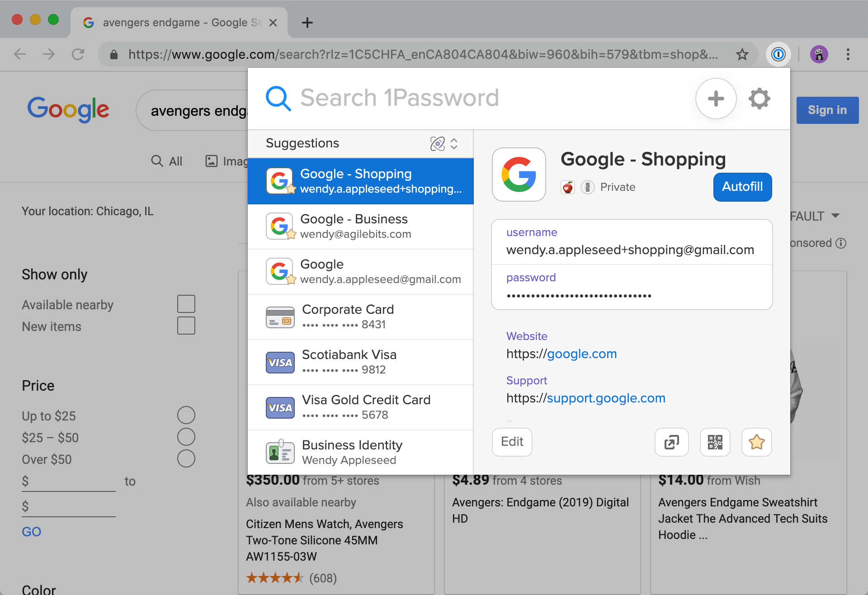
Task: Open 1Password settings with gear icon
Action: click(759, 98)
